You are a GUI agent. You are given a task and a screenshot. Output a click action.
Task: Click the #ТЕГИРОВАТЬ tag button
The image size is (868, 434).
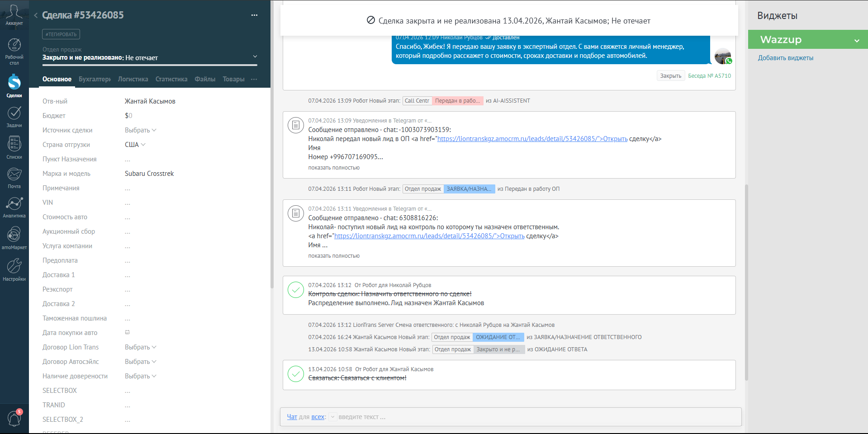click(x=61, y=34)
